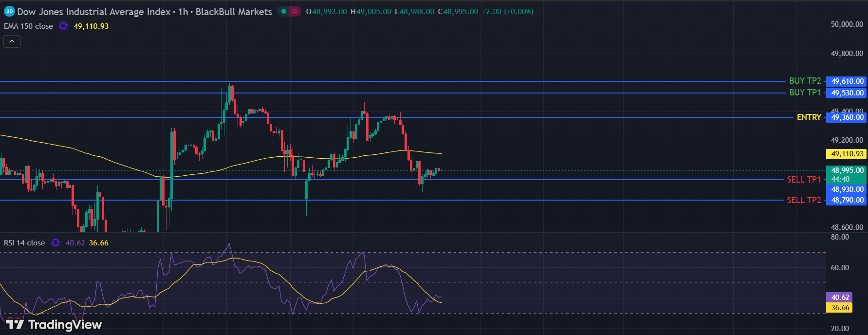Click the green 48,995.00 current price tag

tap(847, 170)
